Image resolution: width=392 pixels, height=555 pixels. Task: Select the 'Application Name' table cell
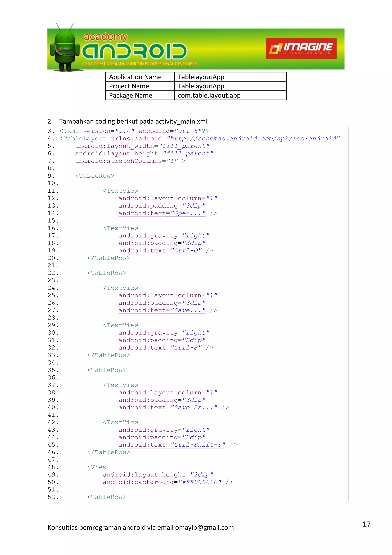pyautogui.click(x=140, y=77)
